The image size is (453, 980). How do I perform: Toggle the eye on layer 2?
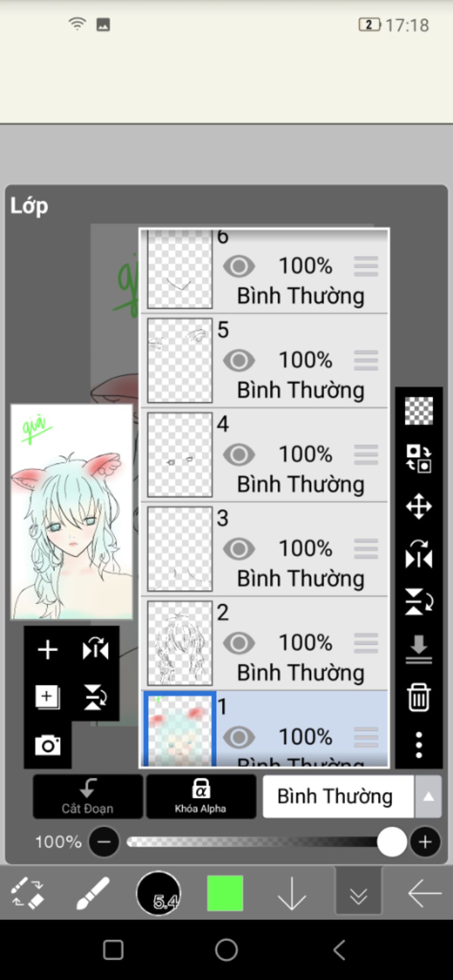239,643
